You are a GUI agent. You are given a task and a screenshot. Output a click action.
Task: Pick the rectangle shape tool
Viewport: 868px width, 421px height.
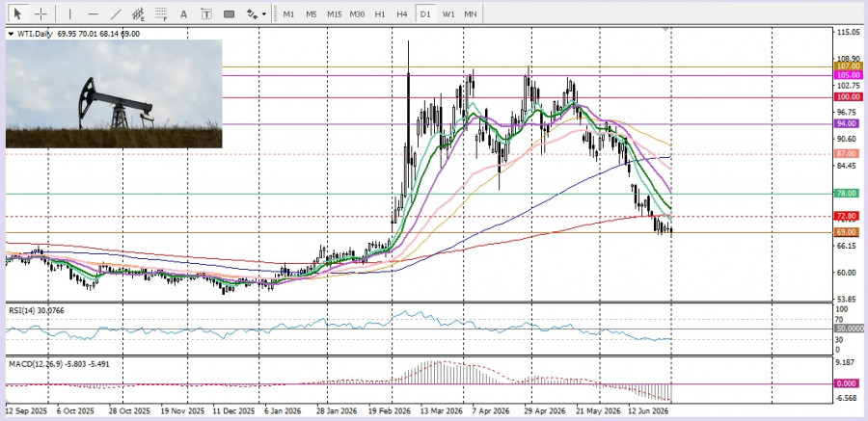tap(230, 13)
